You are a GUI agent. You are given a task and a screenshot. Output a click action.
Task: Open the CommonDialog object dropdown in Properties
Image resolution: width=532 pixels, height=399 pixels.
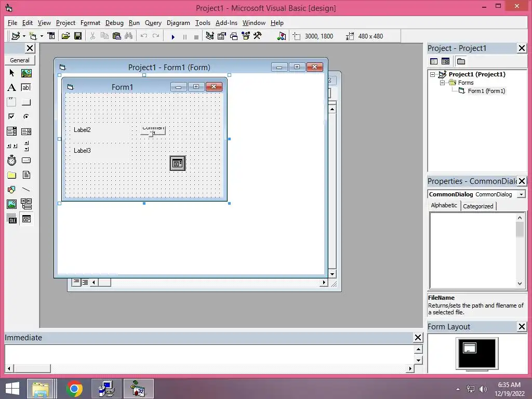click(x=521, y=194)
